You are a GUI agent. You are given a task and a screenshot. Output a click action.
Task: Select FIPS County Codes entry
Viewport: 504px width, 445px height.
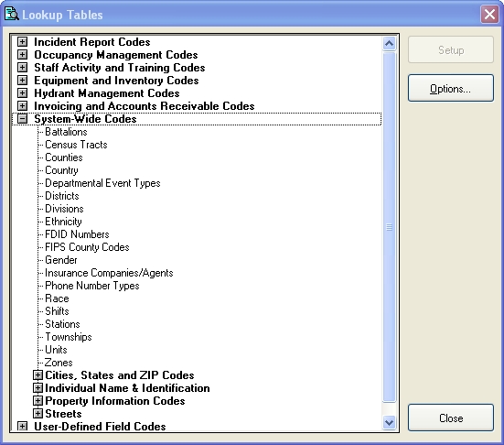[x=87, y=247]
